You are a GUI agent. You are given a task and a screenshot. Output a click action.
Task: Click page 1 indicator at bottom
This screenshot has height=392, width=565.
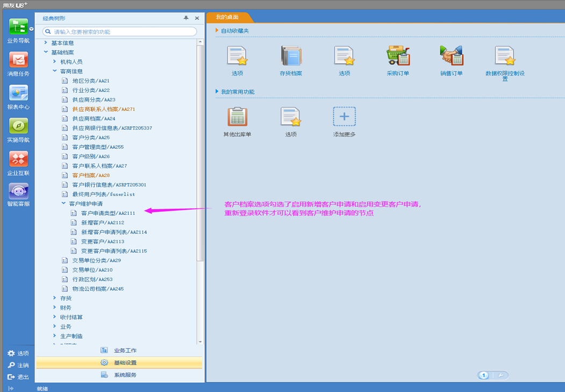point(484,375)
